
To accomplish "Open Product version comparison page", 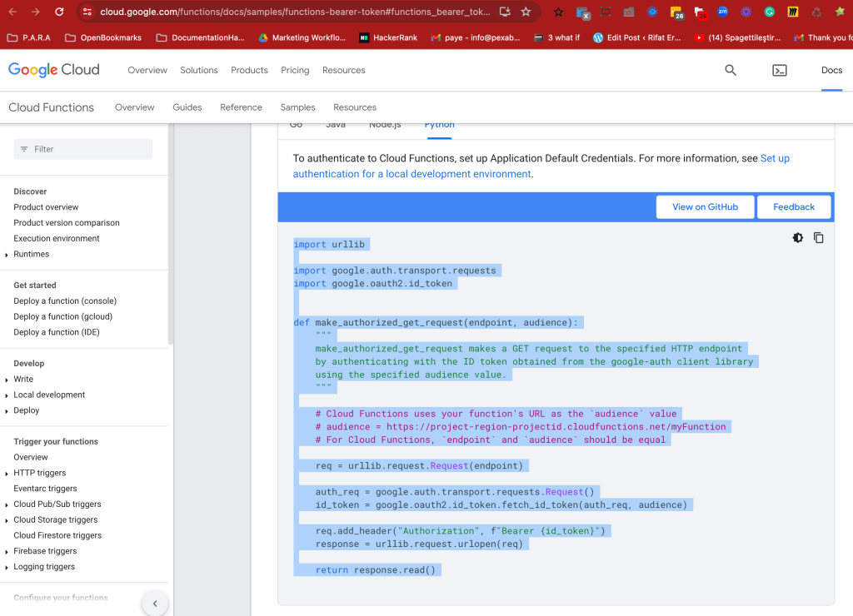I will (67, 223).
